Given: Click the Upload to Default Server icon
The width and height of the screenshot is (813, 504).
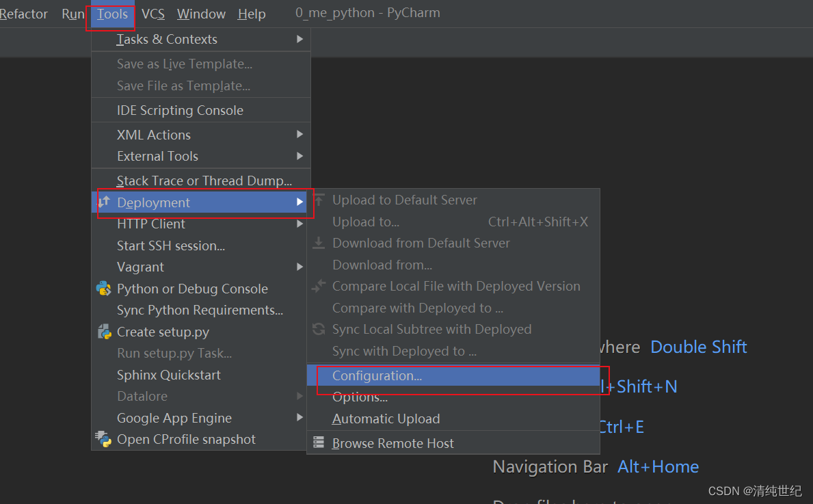Looking at the screenshot, I should tap(319, 200).
